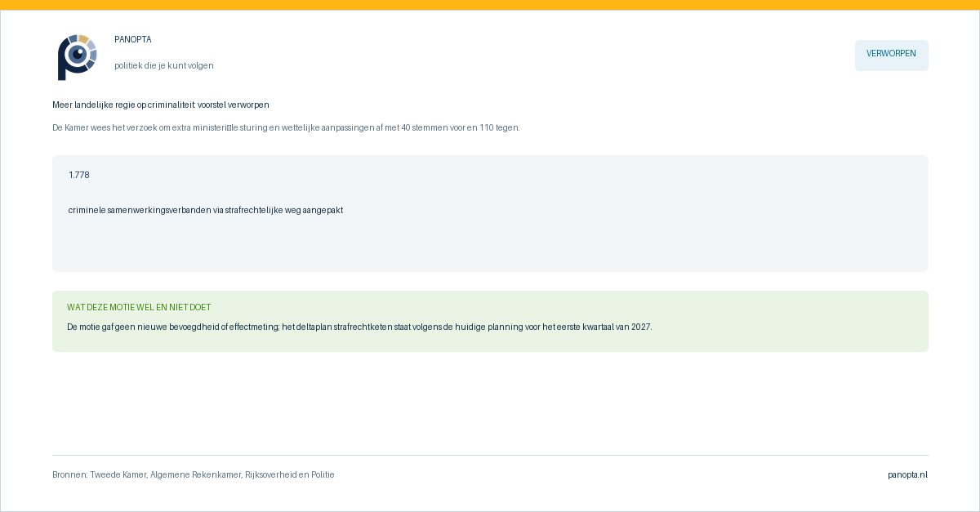Click the VERWORPEN status badge
980x512 pixels.
(891, 55)
